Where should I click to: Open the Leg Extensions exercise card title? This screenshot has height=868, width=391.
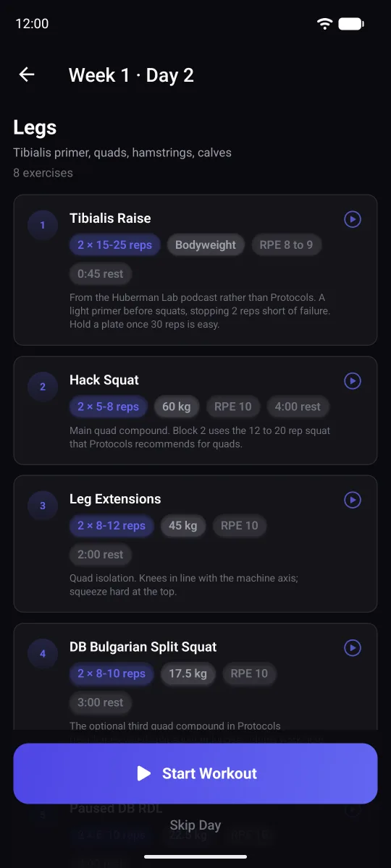click(115, 499)
